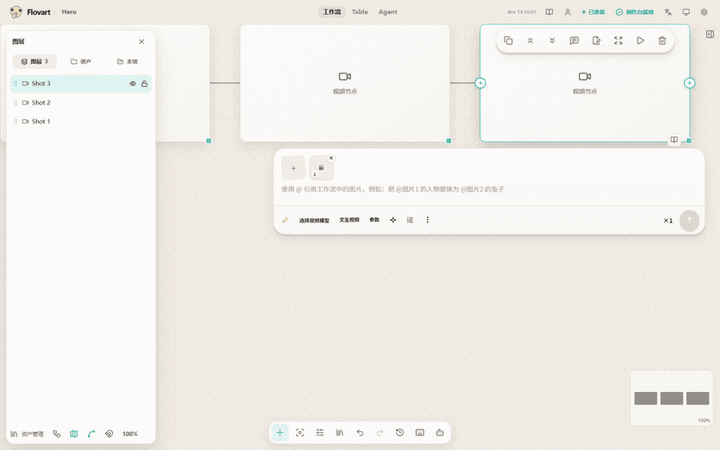Screen dimensions: 720x450
Task: Click the sparkle prompt enhance icon
Action: tap(393, 220)
